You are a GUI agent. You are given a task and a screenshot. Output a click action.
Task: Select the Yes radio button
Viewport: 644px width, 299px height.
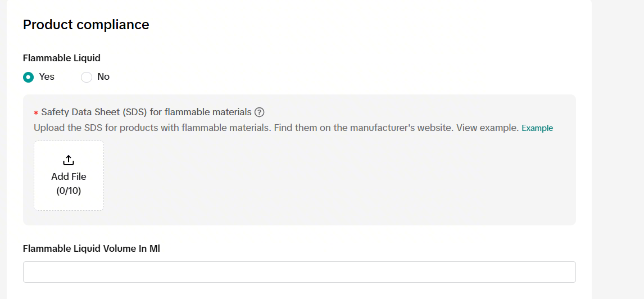point(28,77)
